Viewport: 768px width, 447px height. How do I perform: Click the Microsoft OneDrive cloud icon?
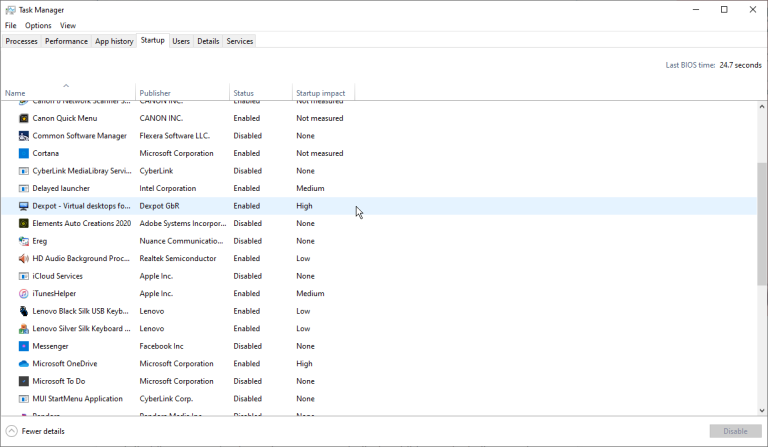[24, 364]
